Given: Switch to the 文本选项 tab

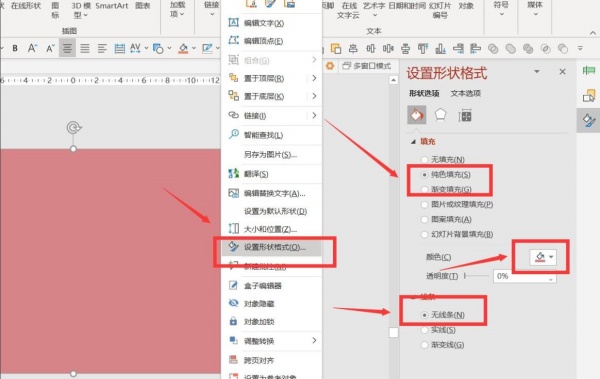Looking at the screenshot, I should point(465,93).
